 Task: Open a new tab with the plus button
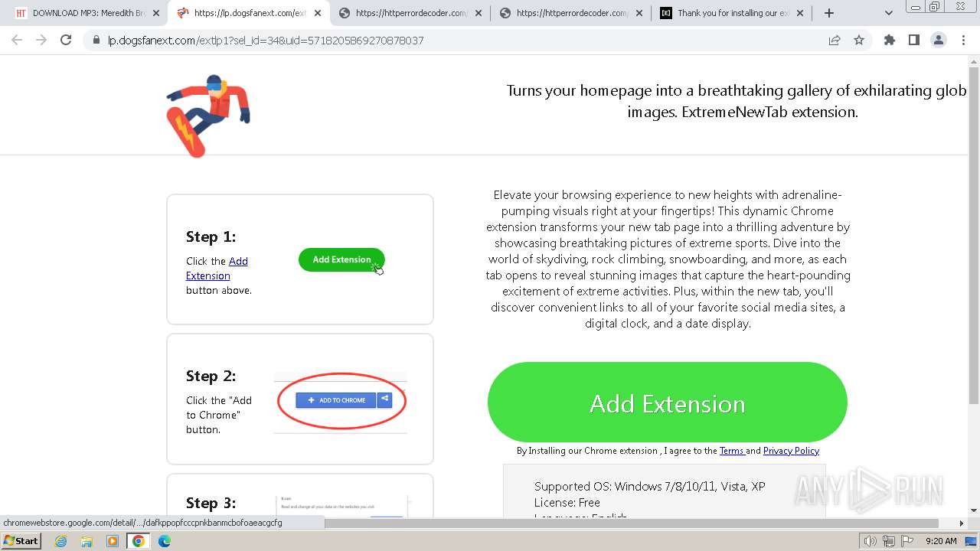coord(829,13)
